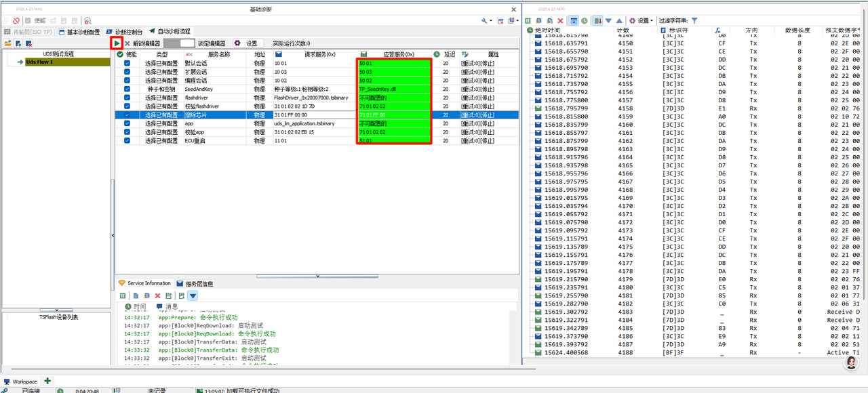Image resolution: width=868 pixels, height=393 pixels.
Task: Copy selected messages in trace window
Action: pyautogui.click(x=539, y=20)
